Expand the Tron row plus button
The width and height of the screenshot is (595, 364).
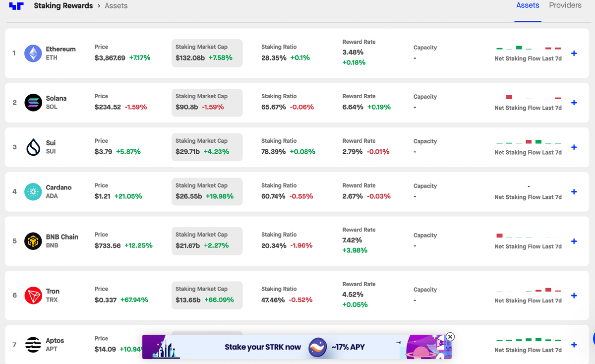click(574, 296)
